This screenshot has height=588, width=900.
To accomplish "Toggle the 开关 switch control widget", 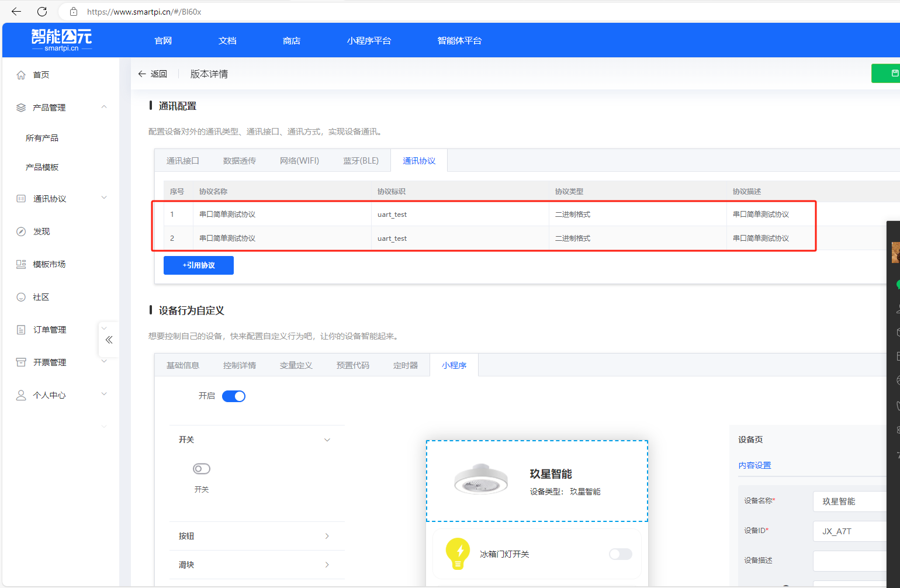I will tap(201, 468).
